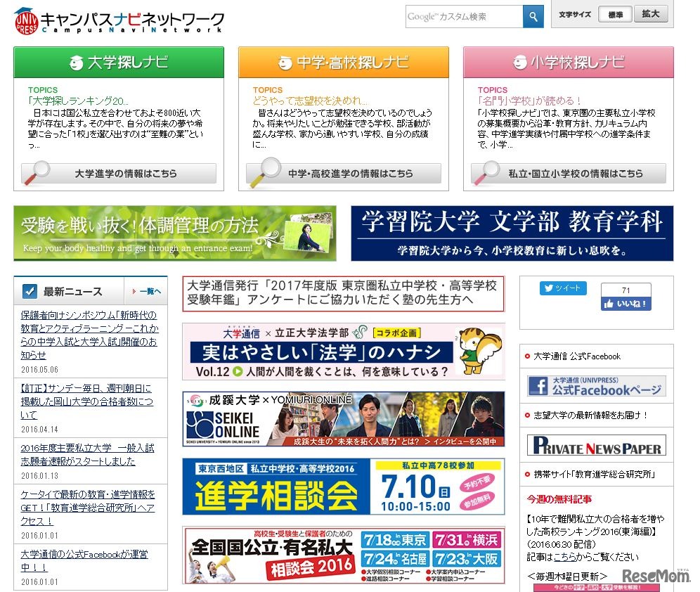The image size is (700, 592).
Task: Click the キャンパスナビネットワーク site title
Action: (132, 21)
